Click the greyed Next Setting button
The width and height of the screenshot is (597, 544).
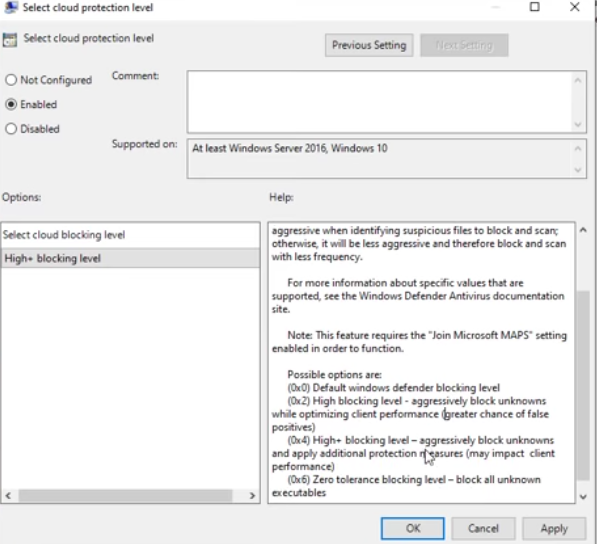pos(464,45)
